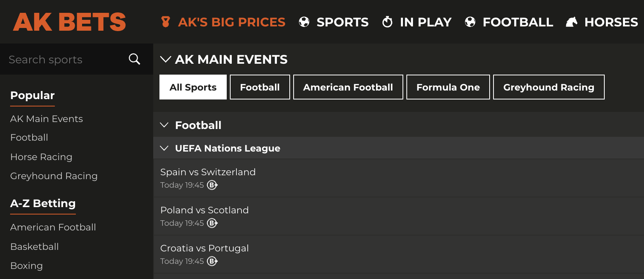644x279 pixels.
Task: Click the B+ badge for Spain vs Switzerland
Action: [x=212, y=185]
